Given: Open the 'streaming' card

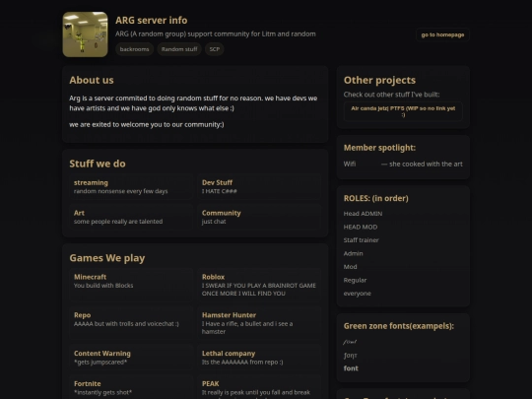Looking at the screenshot, I should [x=131, y=186].
